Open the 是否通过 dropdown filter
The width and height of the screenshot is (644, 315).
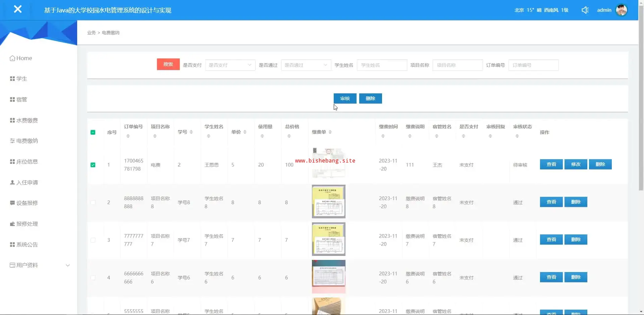click(306, 65)
